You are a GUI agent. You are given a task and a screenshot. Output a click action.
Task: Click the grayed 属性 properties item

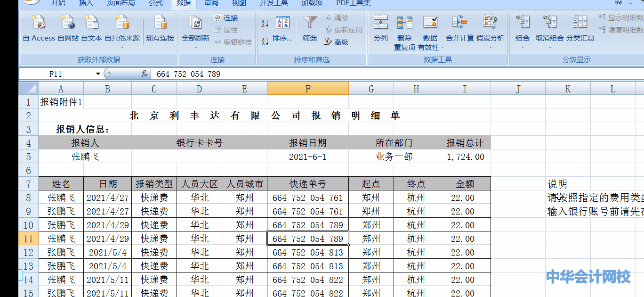226,30
